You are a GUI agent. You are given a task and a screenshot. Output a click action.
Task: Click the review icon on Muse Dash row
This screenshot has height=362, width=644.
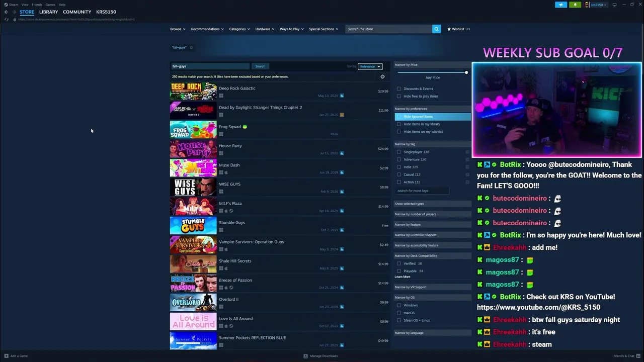click(x=342, y=172)
